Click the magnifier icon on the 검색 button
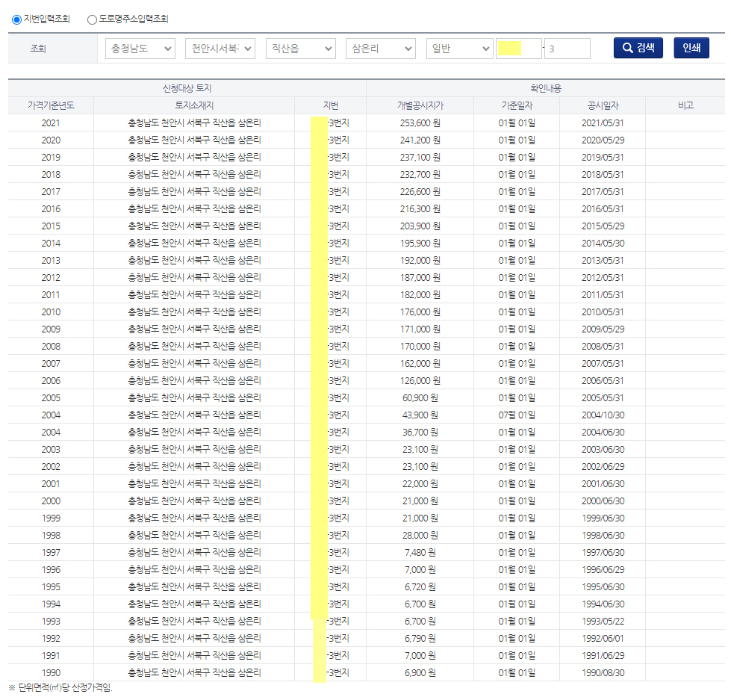The height and width of the screenshot is (700, 731). (x=627, y=49)
